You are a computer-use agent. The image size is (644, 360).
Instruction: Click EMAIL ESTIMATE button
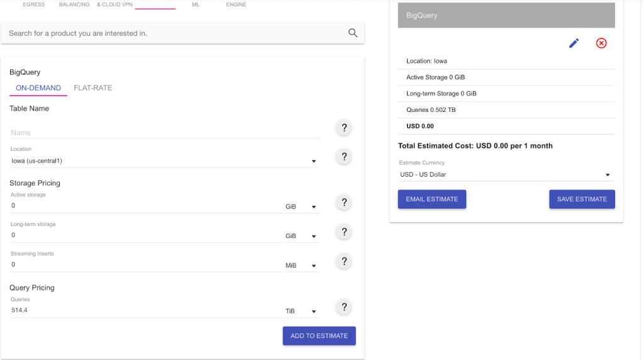point(431,199)
